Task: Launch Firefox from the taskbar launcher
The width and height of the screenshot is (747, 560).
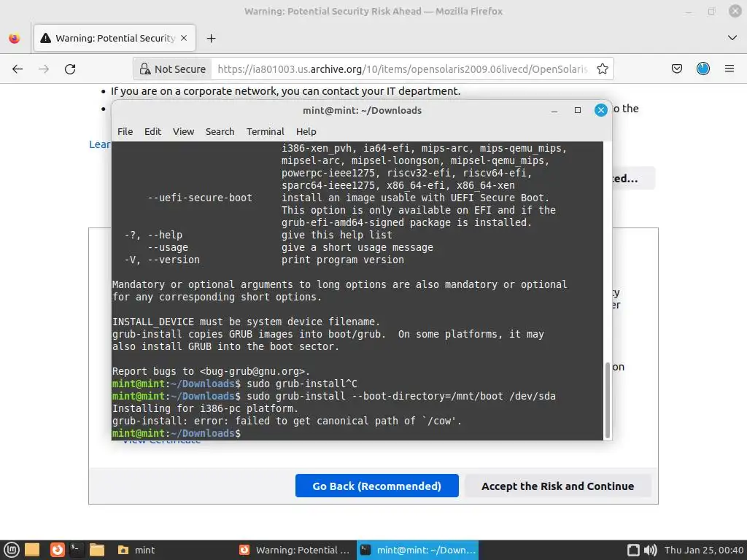Action: click(x=57, y=550)
